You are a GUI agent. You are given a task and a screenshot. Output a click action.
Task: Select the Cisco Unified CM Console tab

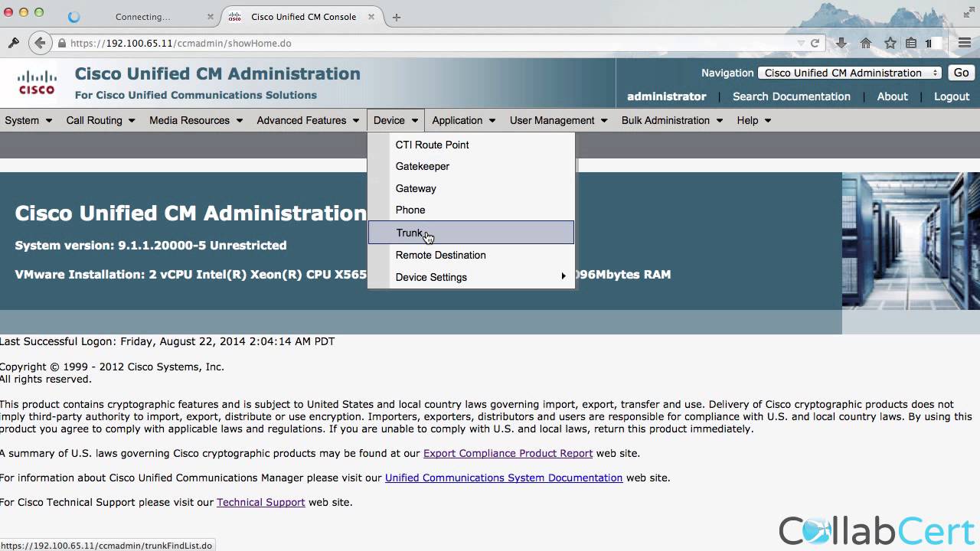point(303,17)
